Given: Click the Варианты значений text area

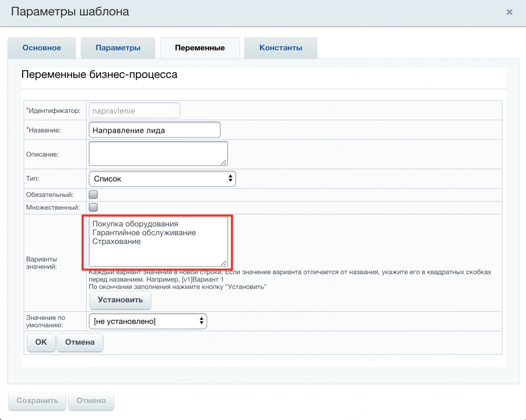Looking at the screenshot, I should coord(158,242).
